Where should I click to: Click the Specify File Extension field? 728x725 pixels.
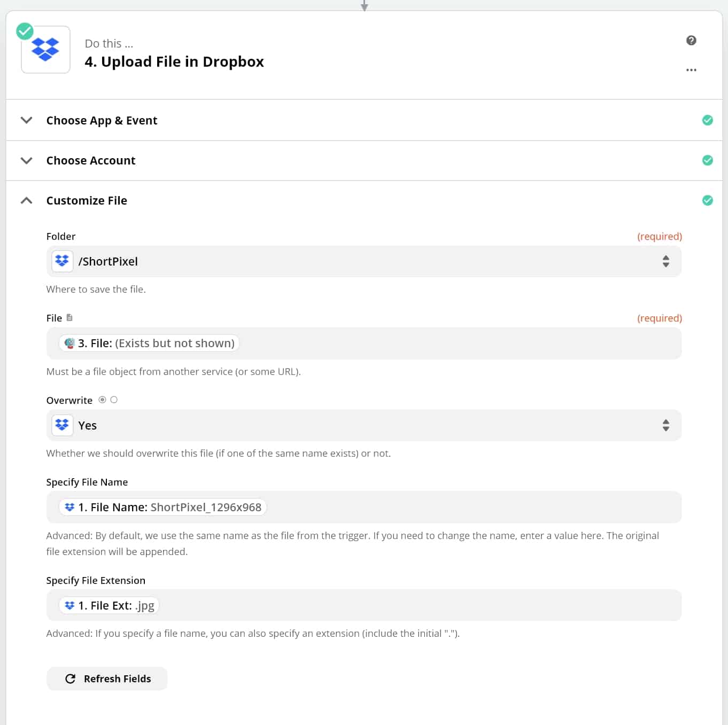tap(417, 605)
